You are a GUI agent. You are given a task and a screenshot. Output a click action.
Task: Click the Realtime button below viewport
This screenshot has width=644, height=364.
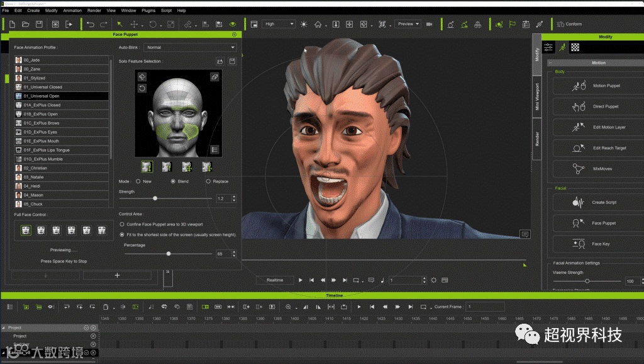(x=275, y=280)
